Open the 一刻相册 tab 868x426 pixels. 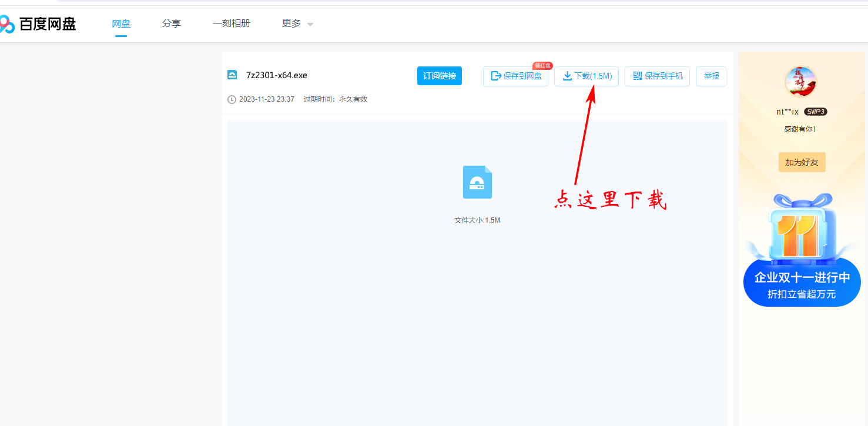[232, 24]
